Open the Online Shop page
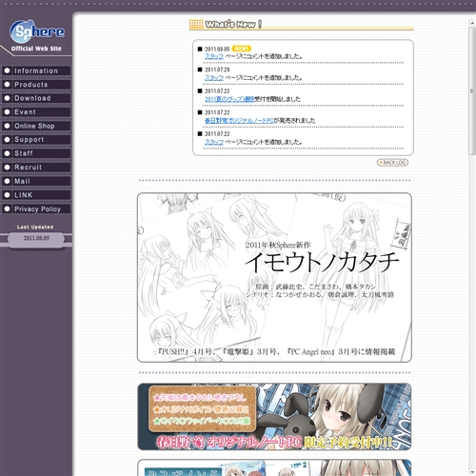The width and height of the screenshot is (476, 476). point(36,126)
